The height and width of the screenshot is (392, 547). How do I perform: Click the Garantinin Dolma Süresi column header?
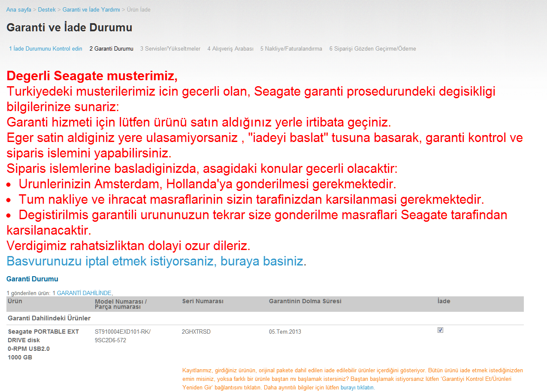point(305,302)
